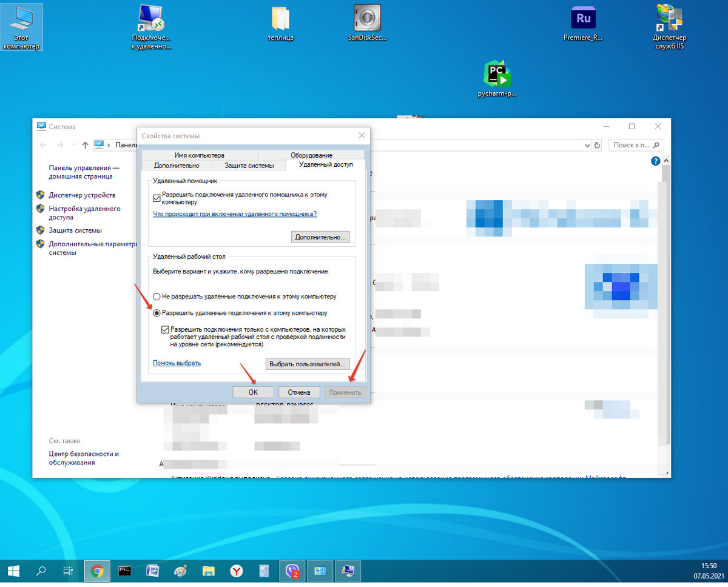Switch to System Properties taskbar item
Image resolution: width=728 pixels, height=587 pixels.
pos(348,571)
